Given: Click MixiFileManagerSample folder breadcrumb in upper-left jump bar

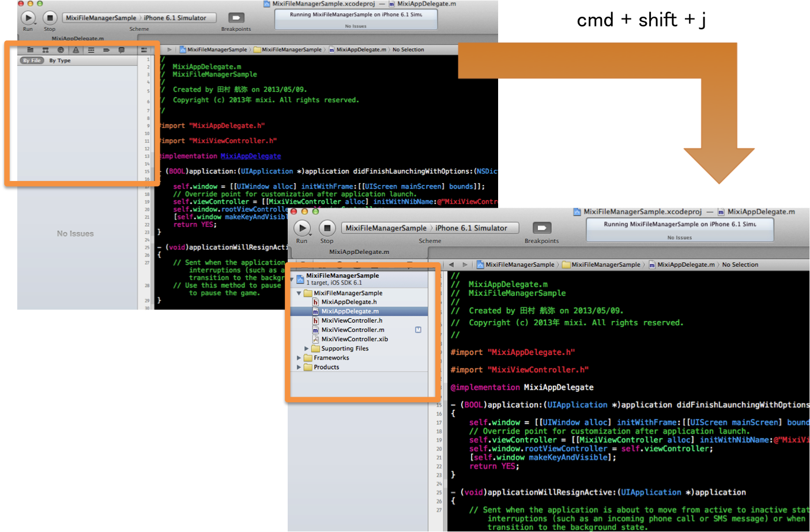Looking at the screenshot, I should point(288,50).
